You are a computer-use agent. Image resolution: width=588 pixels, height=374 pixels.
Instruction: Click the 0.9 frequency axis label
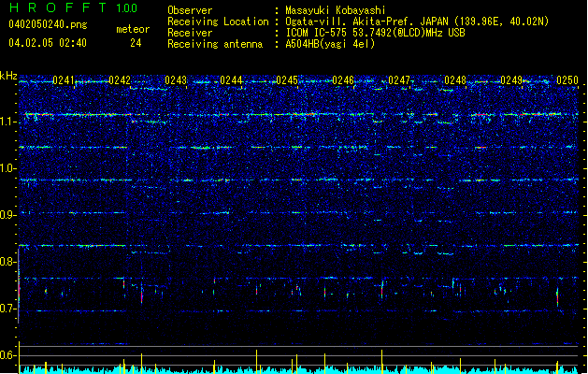tap(7, 215)
